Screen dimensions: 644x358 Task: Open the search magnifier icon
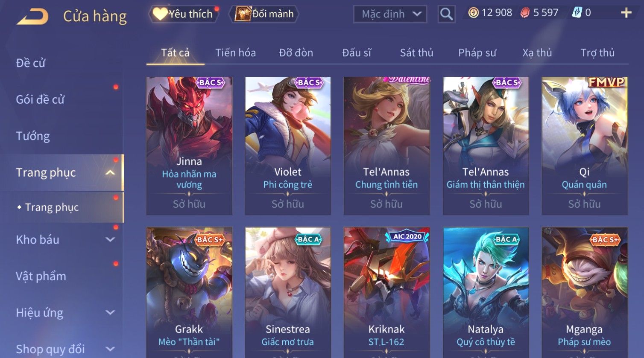coord(446,14)
